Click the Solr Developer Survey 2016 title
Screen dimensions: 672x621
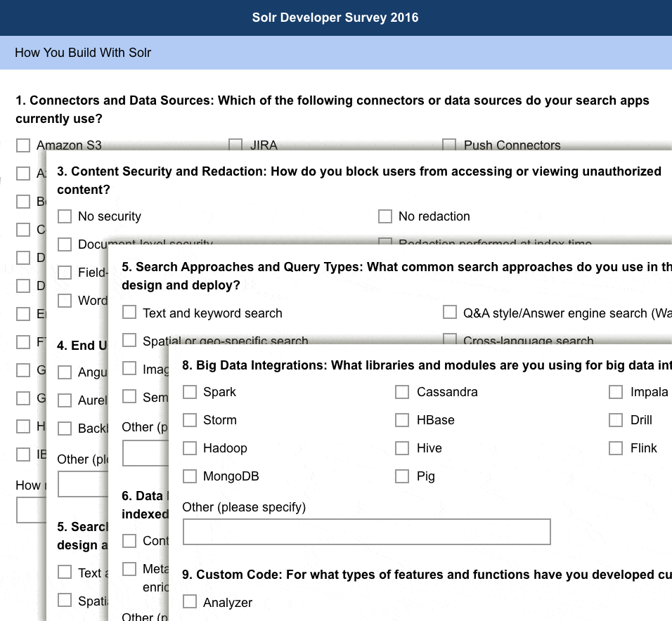pos(335,18)
